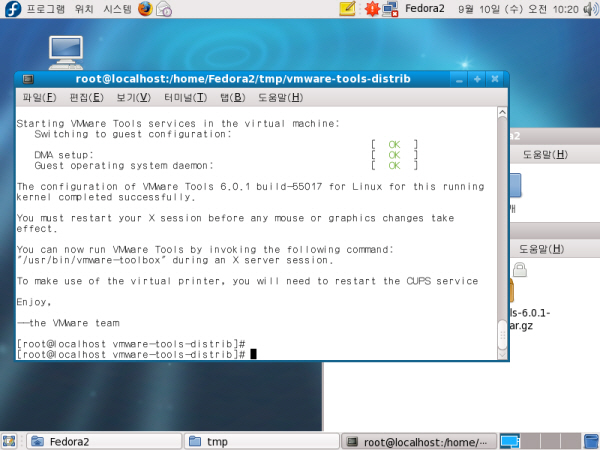Click the "Enjoy," line in terminal

(x=34, y=302)
